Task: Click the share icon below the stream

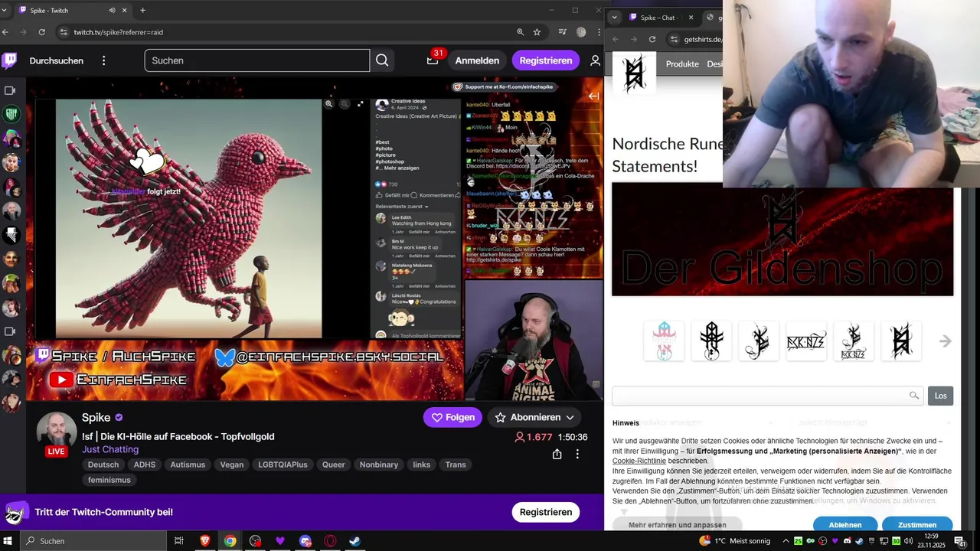Action: click(557, 454)
